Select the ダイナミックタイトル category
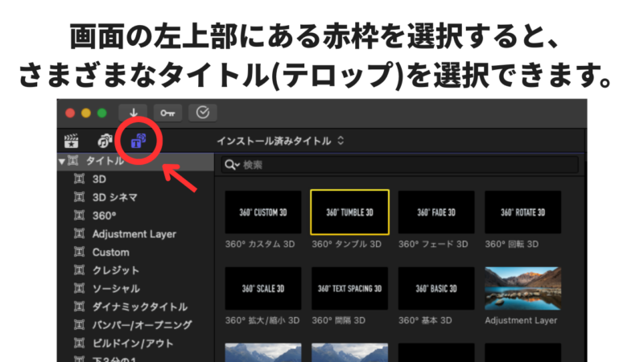The width and height of the screenshot is (644, 362). (139, 306)
